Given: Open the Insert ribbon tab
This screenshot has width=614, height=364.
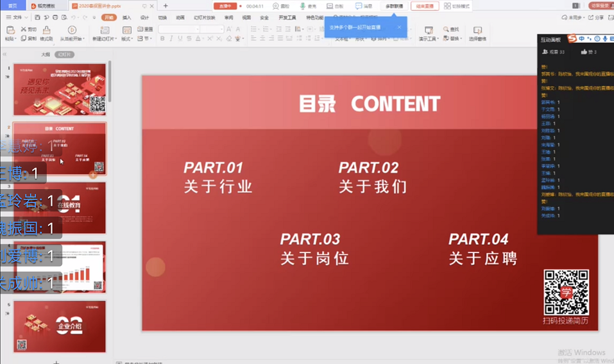Looking at the screenshot, I should 127,17.
